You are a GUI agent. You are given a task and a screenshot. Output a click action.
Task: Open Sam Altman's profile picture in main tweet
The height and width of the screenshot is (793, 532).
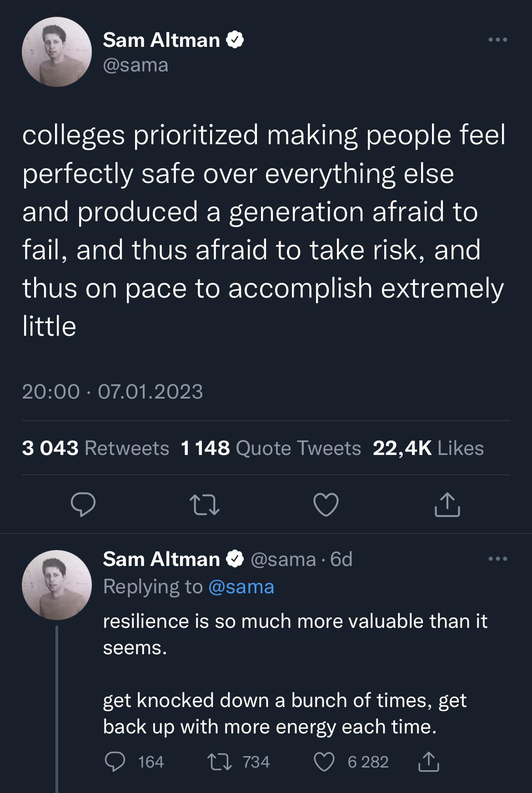(57, 52)
